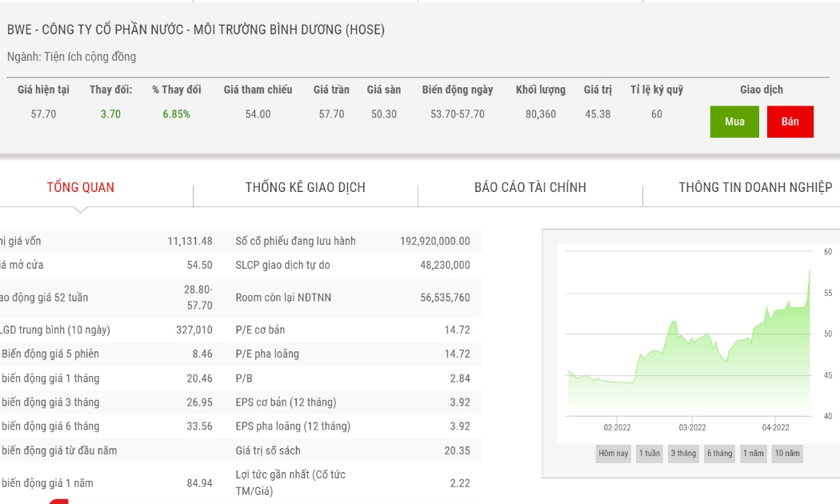
Task: Click the Ngành: Tiện ích cộng đồng text
Action: (x=71, y=57)
